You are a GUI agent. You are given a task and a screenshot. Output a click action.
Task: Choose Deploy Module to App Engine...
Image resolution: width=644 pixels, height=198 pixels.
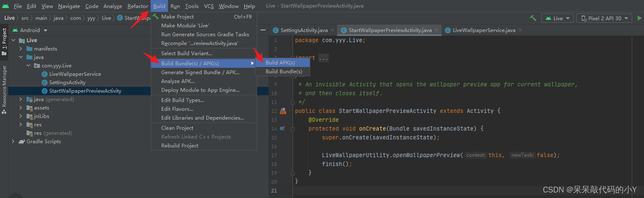[204, 90]
